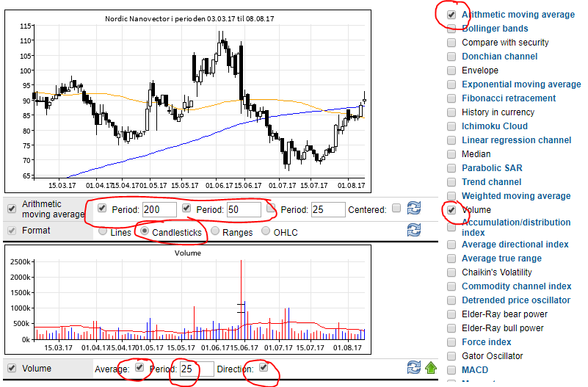Refresh the Volume indicator row
This screenshot has height=387, width=588.
point(414,368)
